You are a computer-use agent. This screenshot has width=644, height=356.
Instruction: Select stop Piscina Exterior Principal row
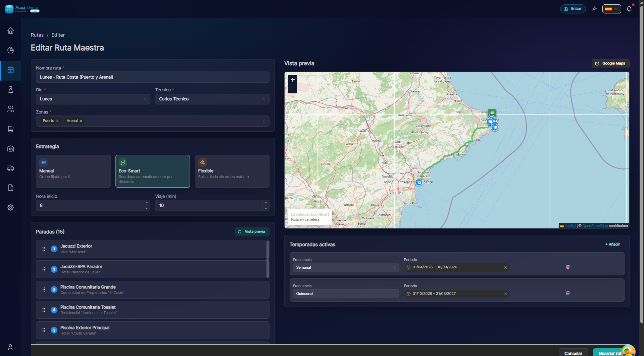click(153, 330)
